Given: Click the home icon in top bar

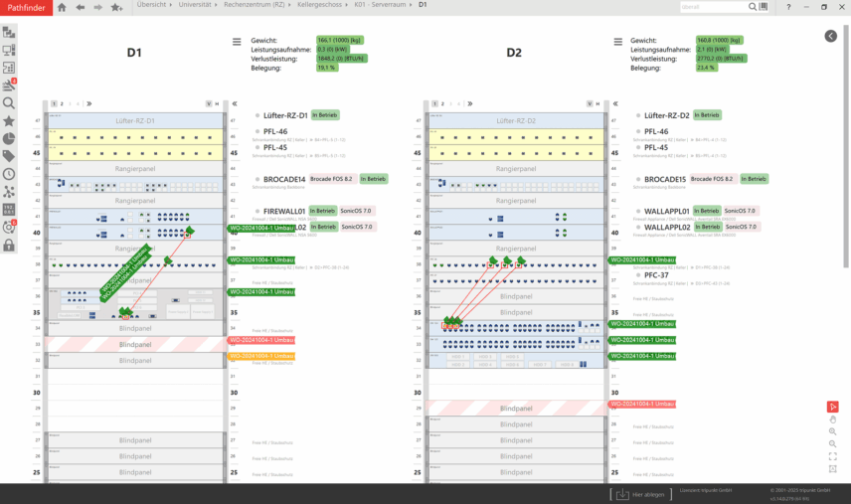Looking at the screenshot, I should click(x=62, y=7).
